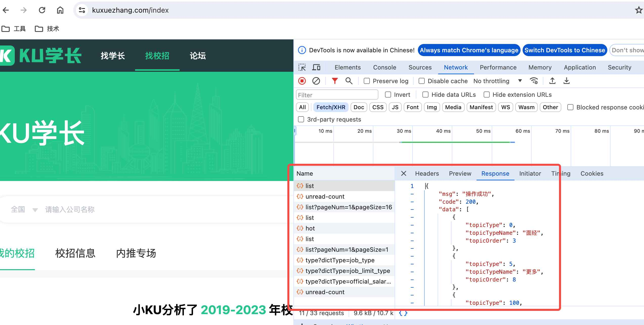Screen dimensions: 644x325
Task: Toggle the red filter funnel icon
Action: click(x=335, y=81)
